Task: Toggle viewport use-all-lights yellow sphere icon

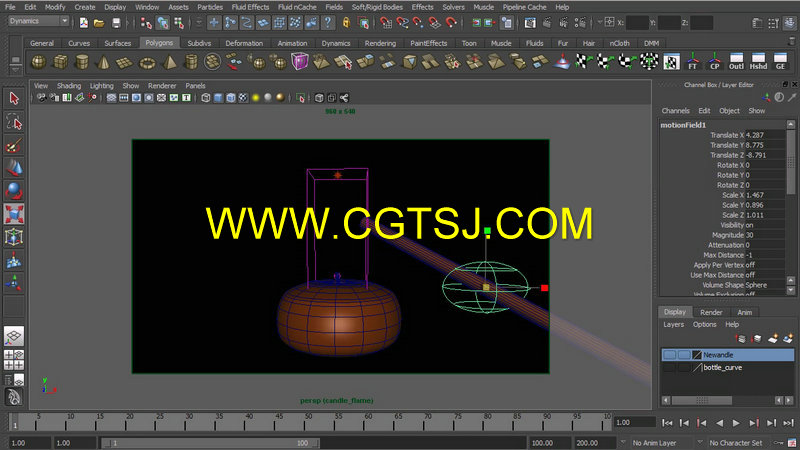Action: [x=256, y=98]
